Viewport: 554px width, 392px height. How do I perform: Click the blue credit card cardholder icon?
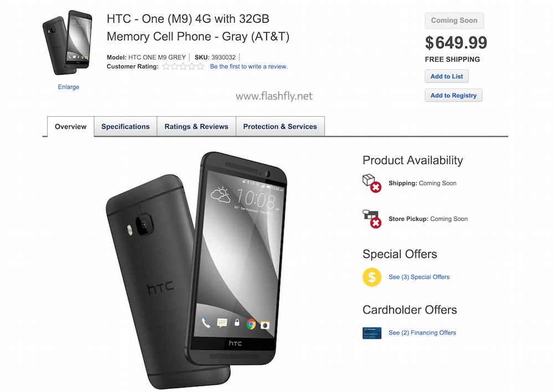pyautogui.click(x=372, y=333)
